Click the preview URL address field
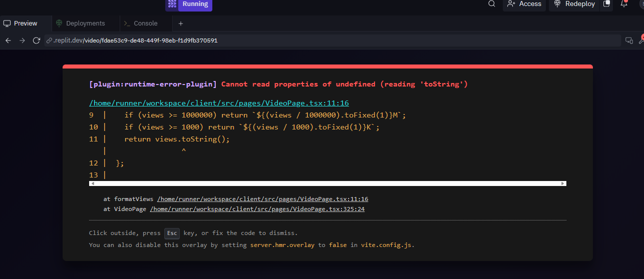 332,40
